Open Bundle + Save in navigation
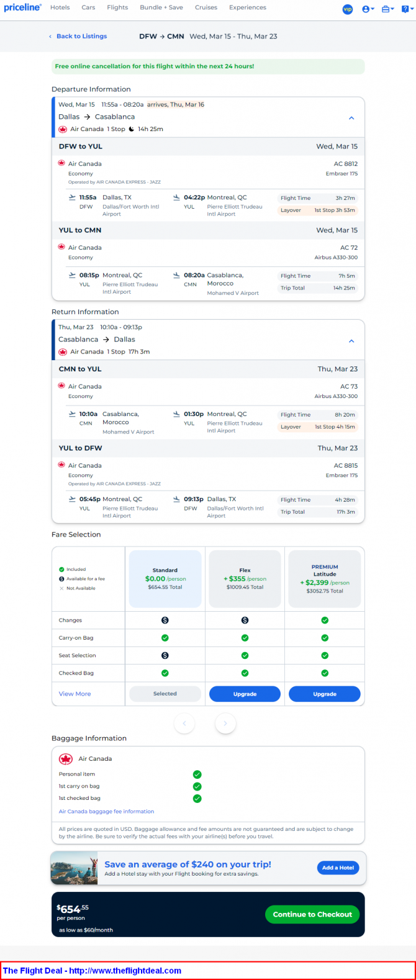Screen dimensions: 416x980 (x=161, y=7)
